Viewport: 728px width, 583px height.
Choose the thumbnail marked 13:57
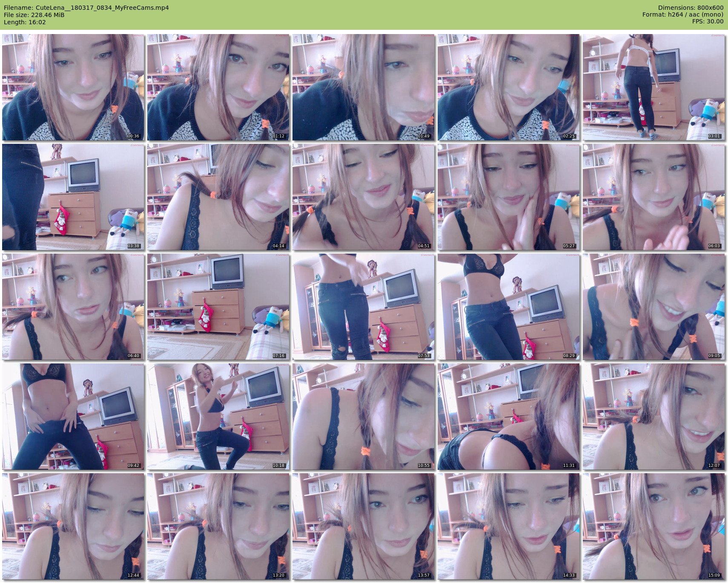364,526
